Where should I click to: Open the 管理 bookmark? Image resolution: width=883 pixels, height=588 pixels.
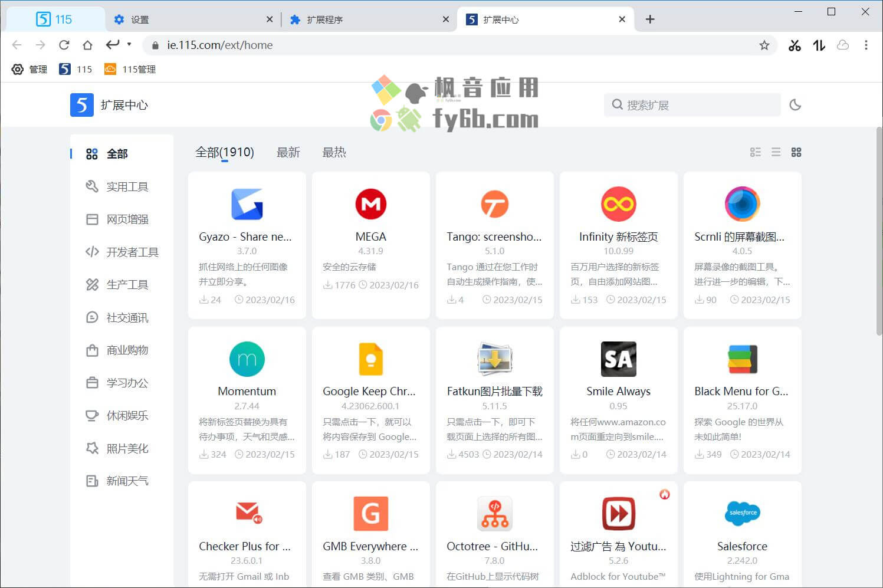coord(29,69)
